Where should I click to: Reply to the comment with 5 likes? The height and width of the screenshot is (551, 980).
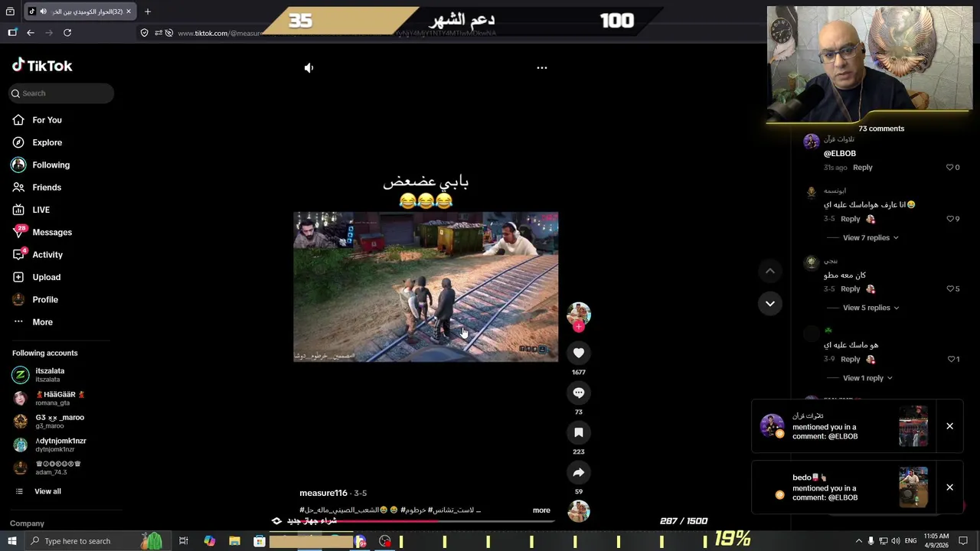pos(850,289)
